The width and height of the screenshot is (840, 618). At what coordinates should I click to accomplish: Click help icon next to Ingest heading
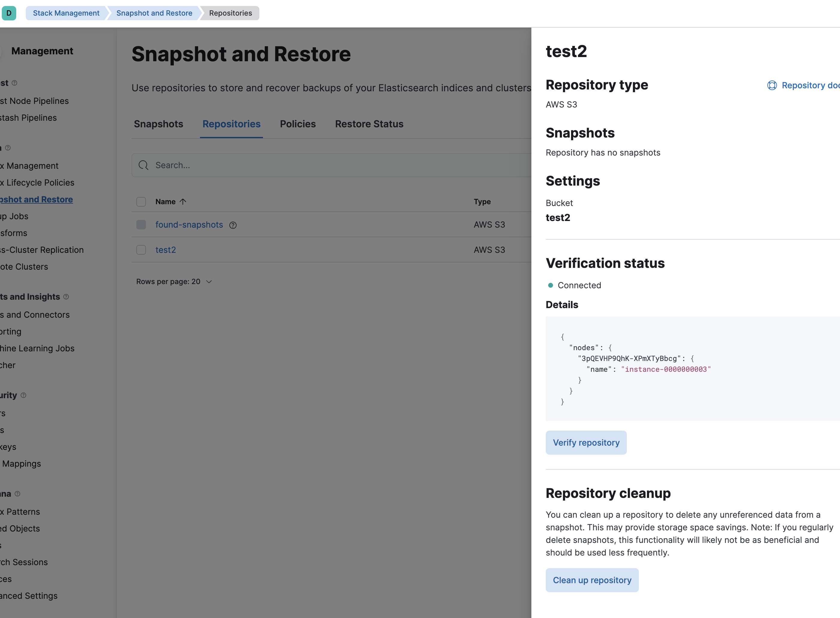click(x=15, y=83)
